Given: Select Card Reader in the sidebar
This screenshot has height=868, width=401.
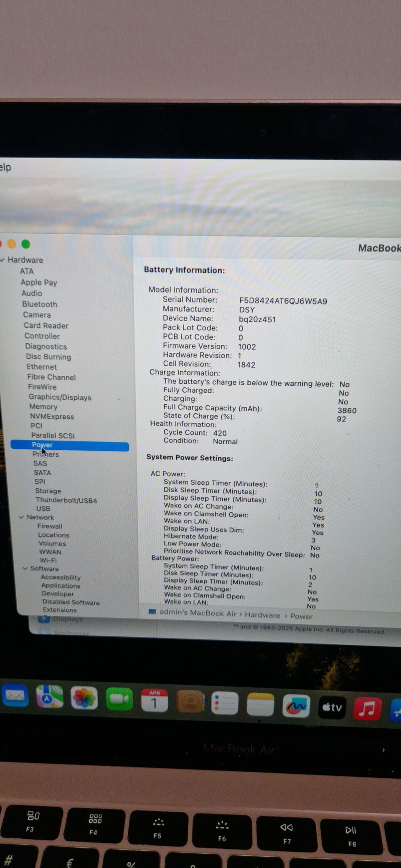Looking at the screenshot, I should [x=46, y=325].
